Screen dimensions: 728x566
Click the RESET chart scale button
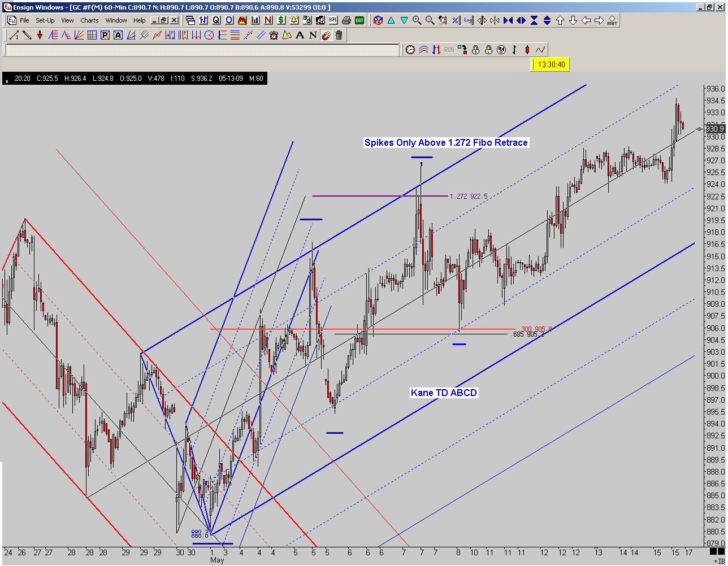tap(612, 20)
